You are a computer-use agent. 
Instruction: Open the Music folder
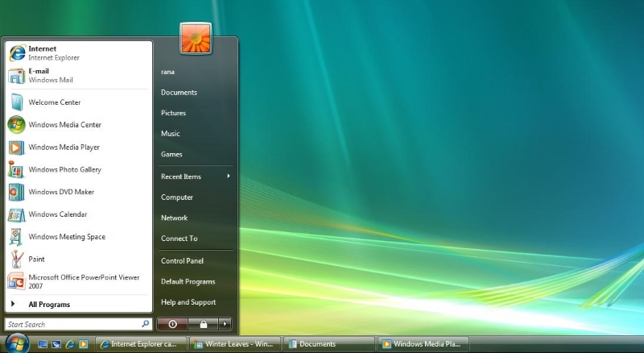[x=171, y=134]
